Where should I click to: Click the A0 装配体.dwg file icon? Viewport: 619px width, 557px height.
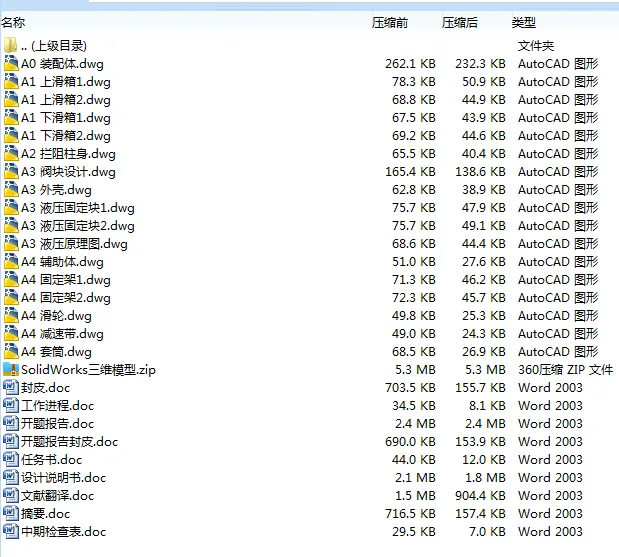coord(11,64)
